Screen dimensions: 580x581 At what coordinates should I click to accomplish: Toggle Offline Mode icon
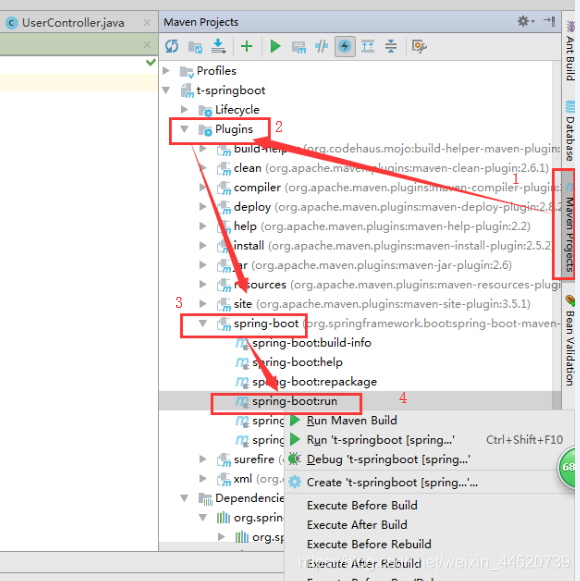[x=321, y=46]
